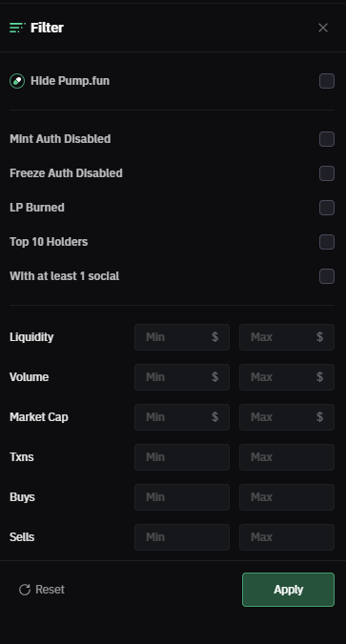346x644 pixels.
Task: Focus the Liquidity Min field
Action: click(x=182, y=337)
